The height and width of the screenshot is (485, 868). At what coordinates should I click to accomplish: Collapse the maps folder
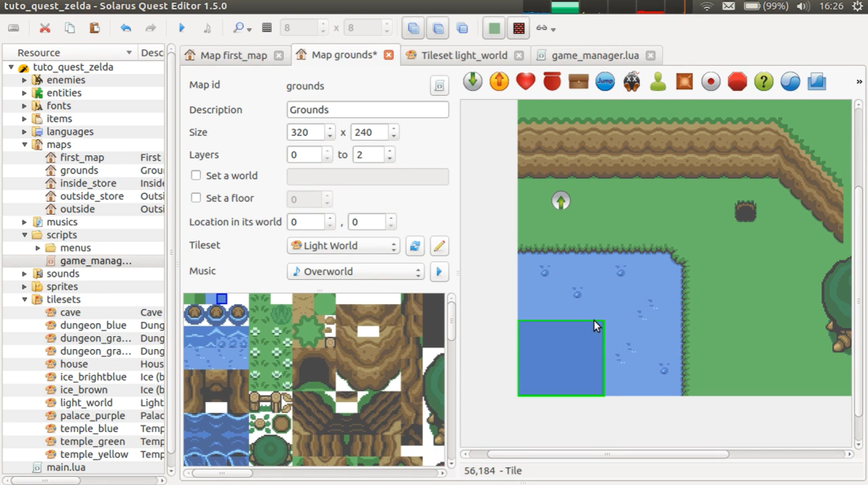(24, 144)
